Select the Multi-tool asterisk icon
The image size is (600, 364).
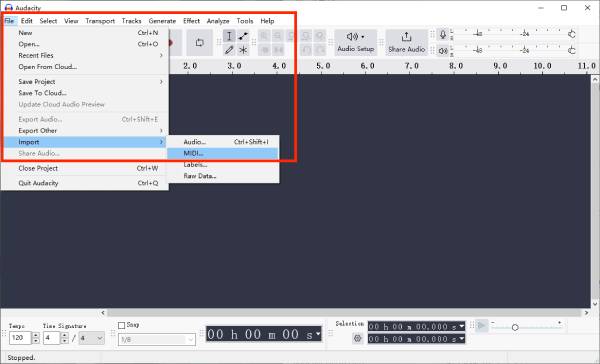point(243,50)
